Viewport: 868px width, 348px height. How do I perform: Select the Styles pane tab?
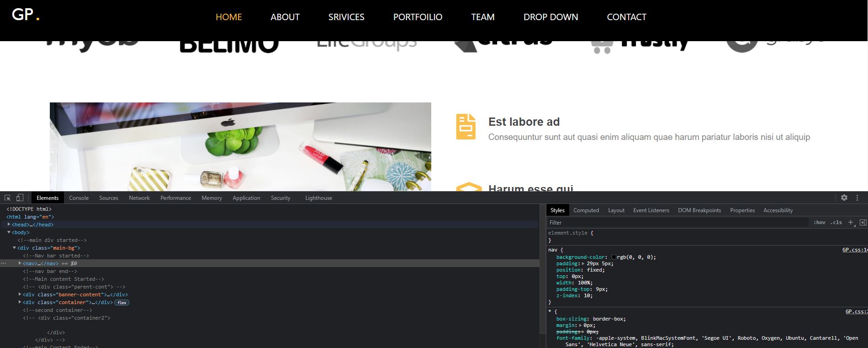click(557, 210)
